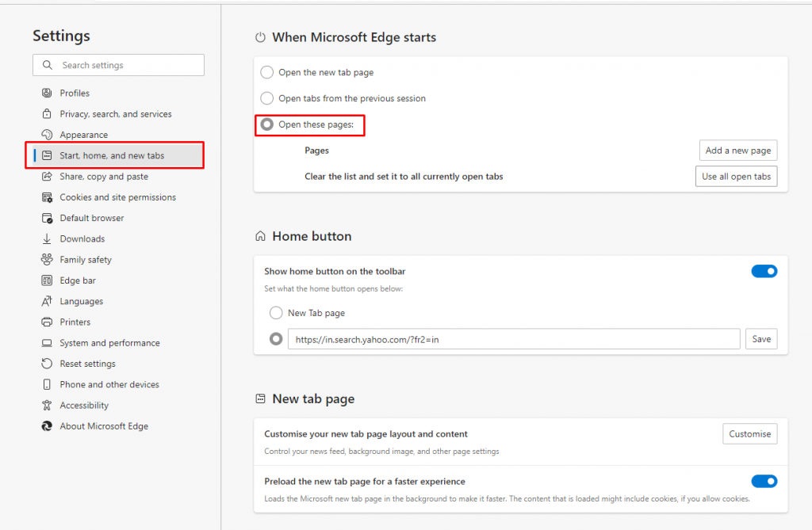
Task: Click the 'Use all open tabs' button
Action: 736,177
